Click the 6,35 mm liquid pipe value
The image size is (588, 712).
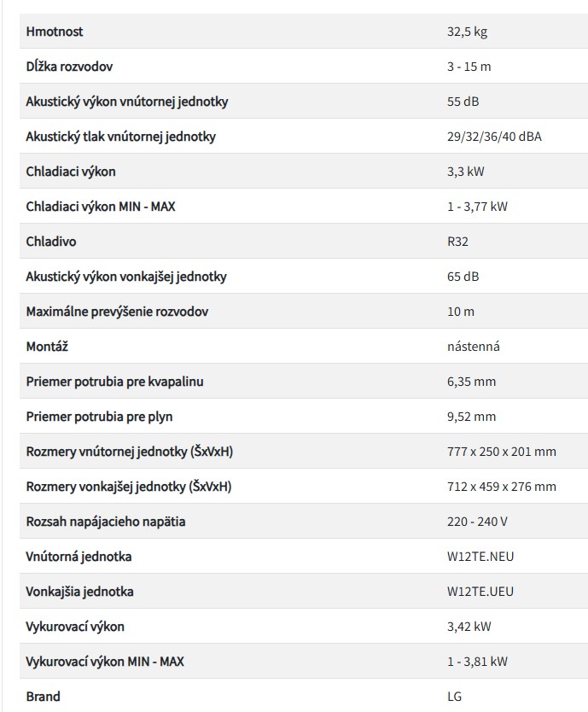(471, 382)
